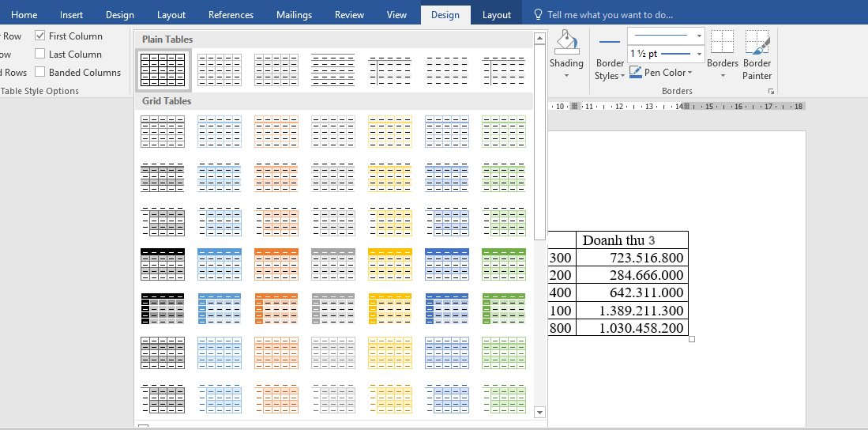
Task: Apply the blue header Grid Table 4 style
Action: (220, 264)
